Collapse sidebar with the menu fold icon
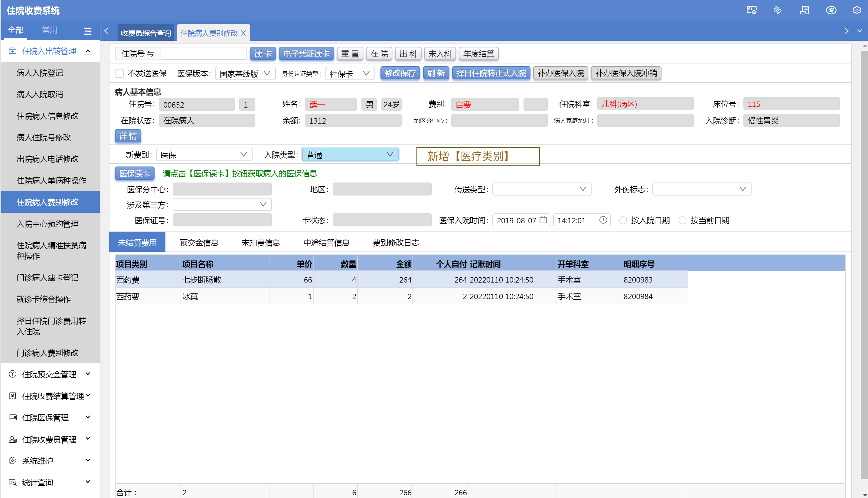Viewport: 868px width, 498px height. tap(88, 31)
